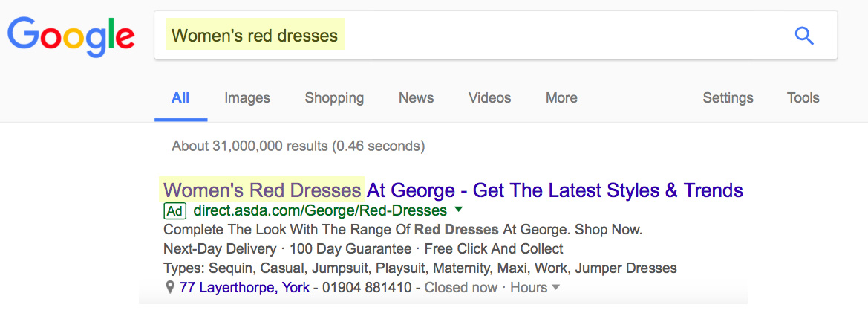Open the Women's Red Dresses At George headline

454,190
